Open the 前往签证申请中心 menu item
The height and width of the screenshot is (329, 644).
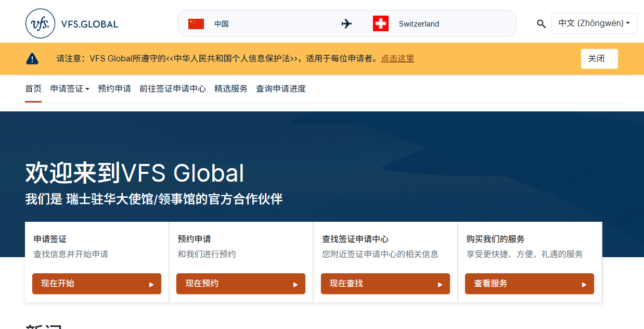173,88
